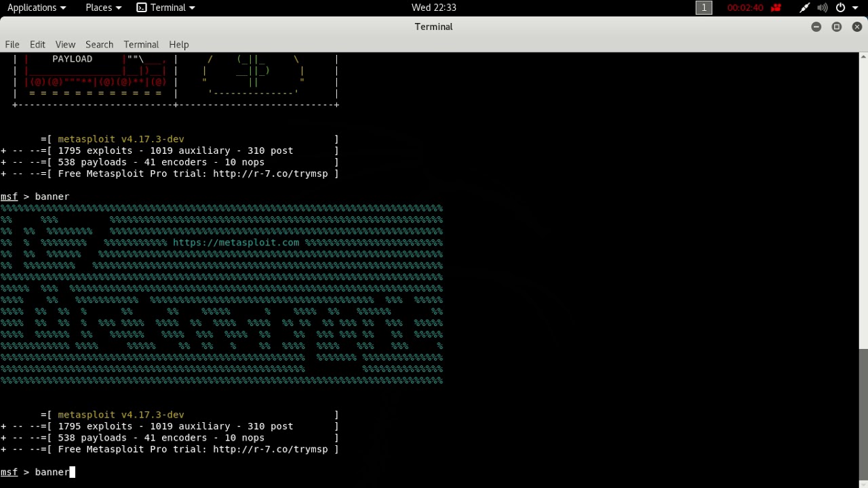Click the upper '538 payloads' line
The height and width of the screenshot is (488, 868).
tap(170, 162)
